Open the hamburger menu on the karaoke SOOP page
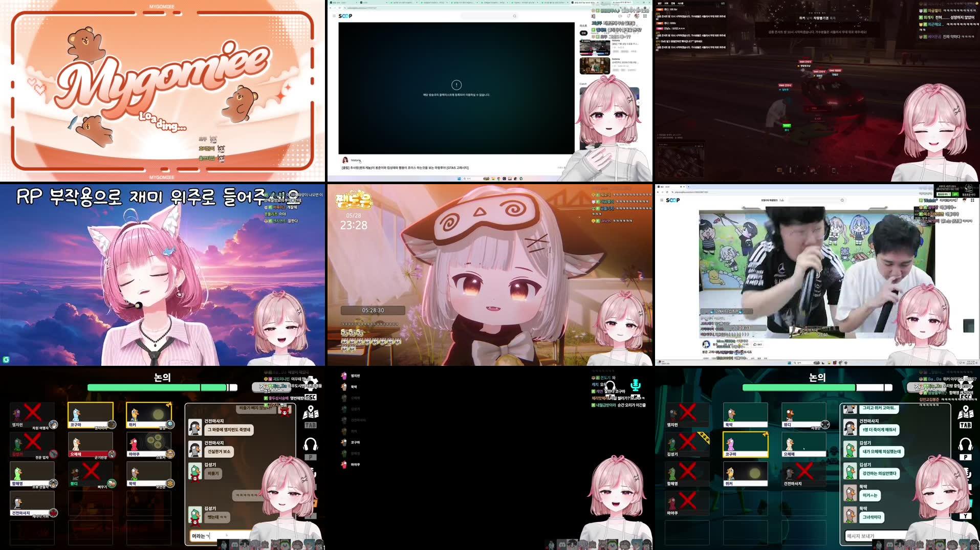980x550 pixels. coord(661,200)
